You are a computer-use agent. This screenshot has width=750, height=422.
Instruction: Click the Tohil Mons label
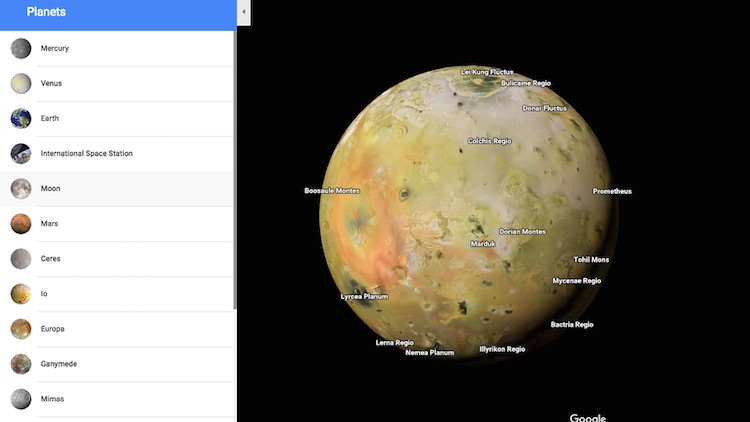591,259
